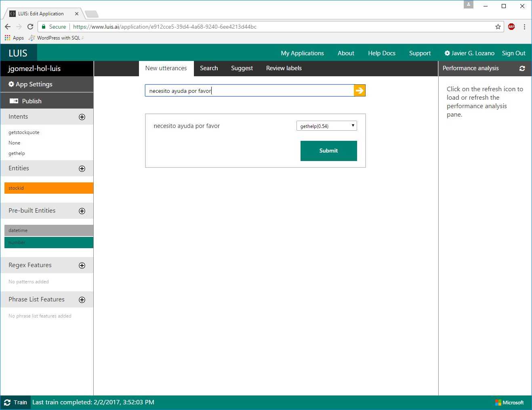Click the utterance text input field
Image resolution: width=532 pixels, height=410 pixels.
[249, 90]
